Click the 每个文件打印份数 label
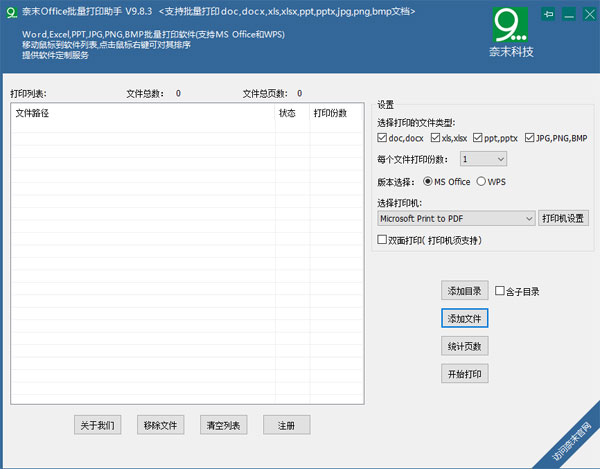600x469 pixels. click(412, 160)
